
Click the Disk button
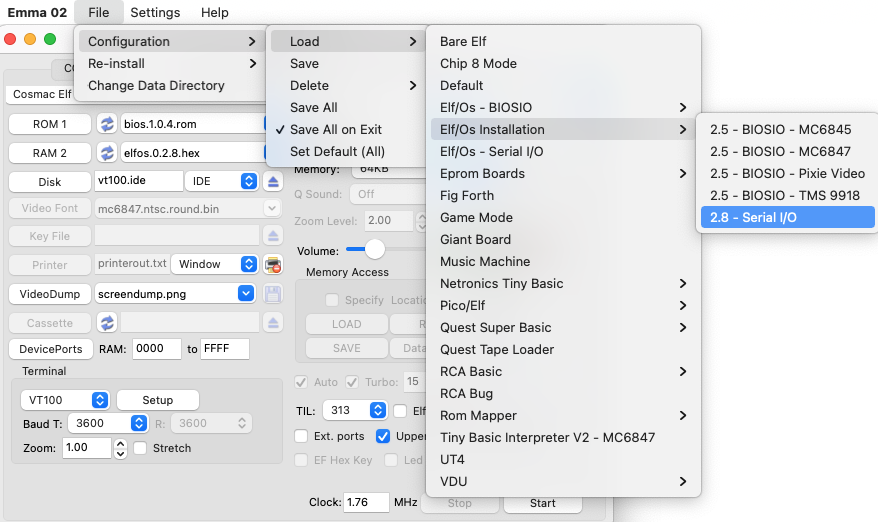pos(50,181)
